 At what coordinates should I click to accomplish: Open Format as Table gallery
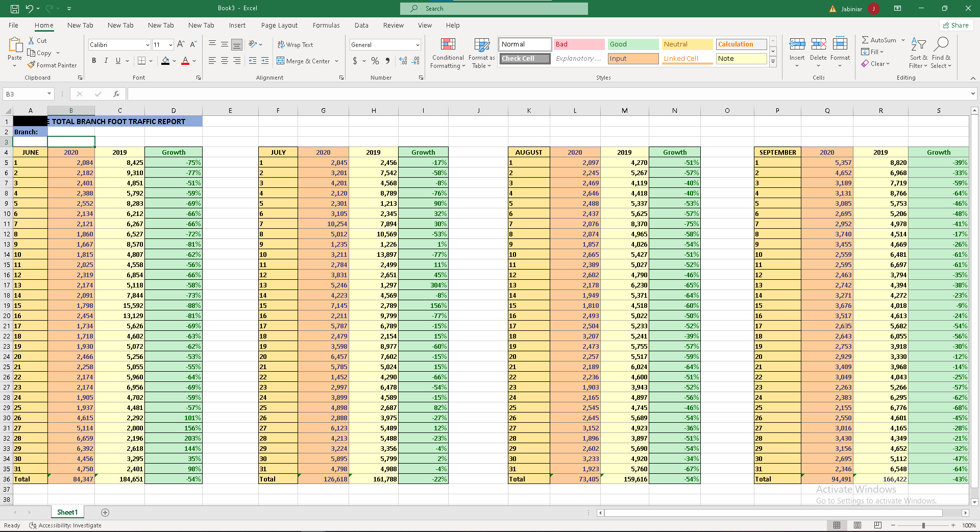[482, 53]
